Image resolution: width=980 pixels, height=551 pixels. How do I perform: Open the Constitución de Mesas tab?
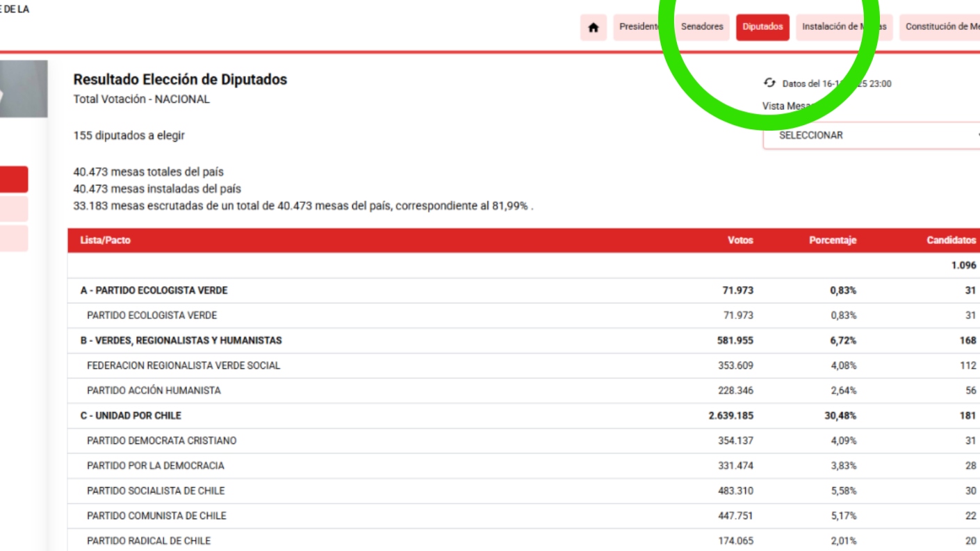click(x=941, y=27)
